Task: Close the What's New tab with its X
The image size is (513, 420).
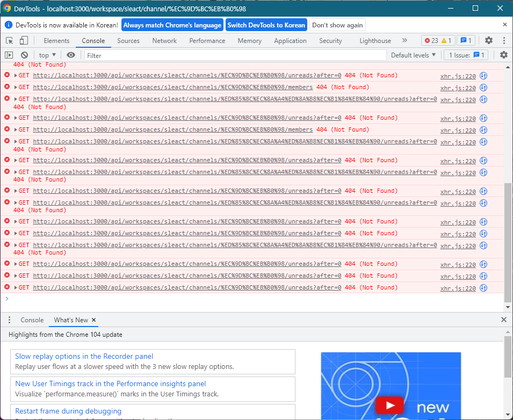Action: click(x=93, y=320)
